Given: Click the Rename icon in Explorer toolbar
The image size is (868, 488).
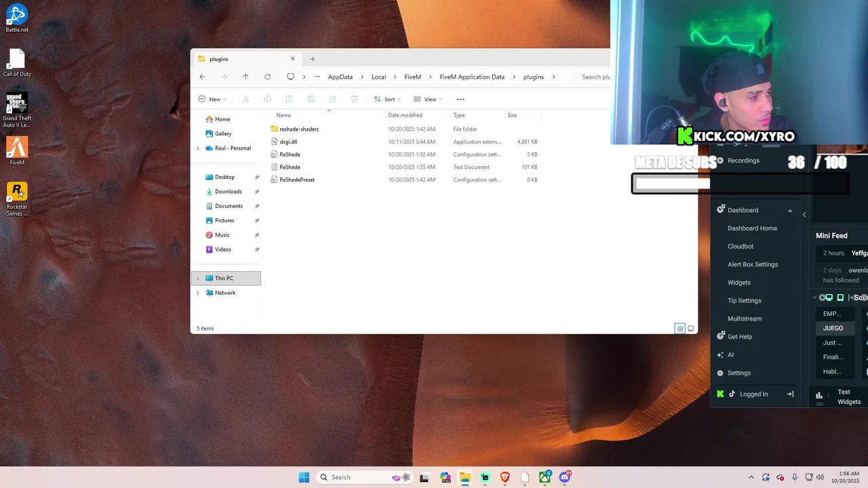Looking at the screenshot, I should 311,99.
